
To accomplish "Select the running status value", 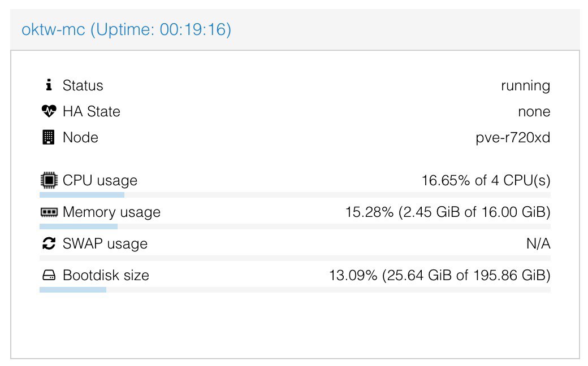I will pyautogui.click(x=525, y=86).
